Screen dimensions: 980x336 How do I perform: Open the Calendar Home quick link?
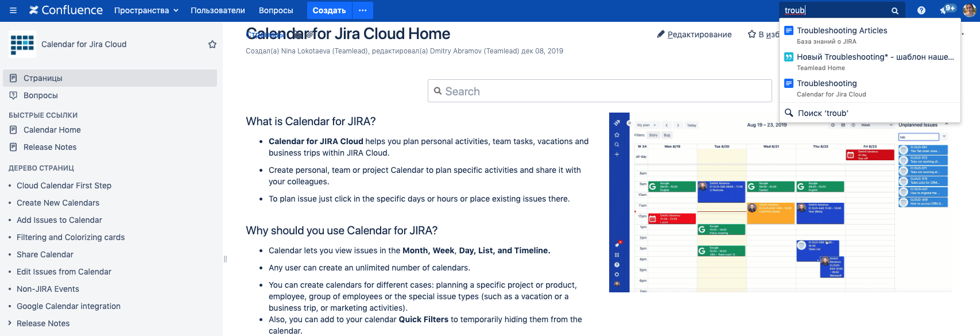pos(52,130)
